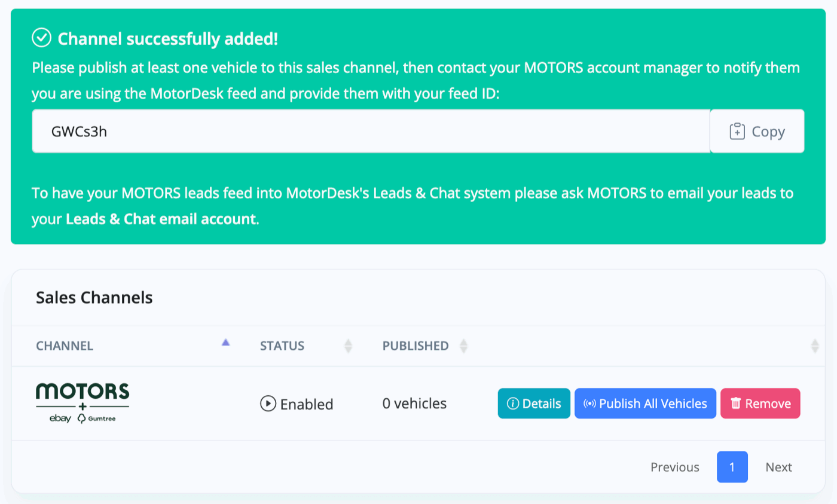
Task: Select the feed ID field GWCs3h
Action: pyautogui.click(x=371, y=132)
